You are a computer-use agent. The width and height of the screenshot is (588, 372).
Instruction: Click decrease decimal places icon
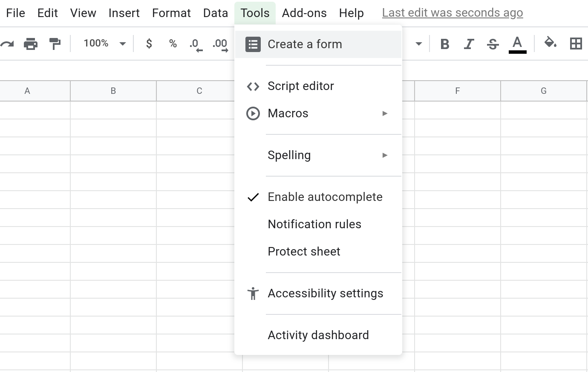point(196,44)
